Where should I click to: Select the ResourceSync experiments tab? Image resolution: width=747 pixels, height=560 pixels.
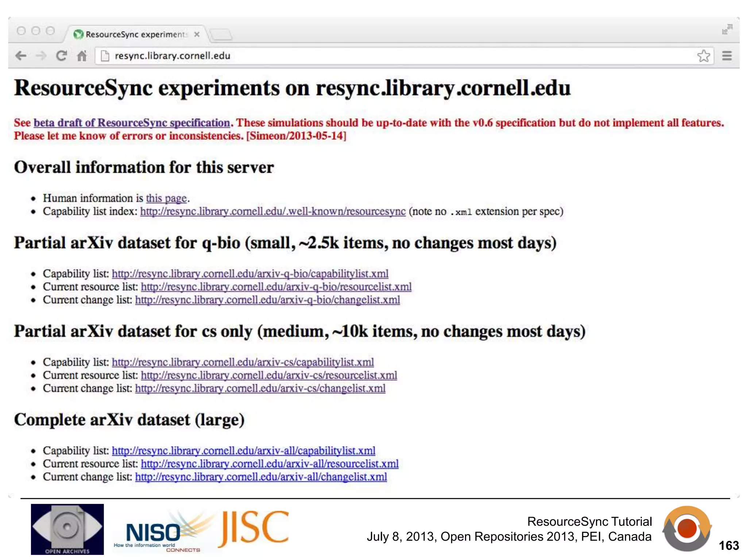coord(135,34)
